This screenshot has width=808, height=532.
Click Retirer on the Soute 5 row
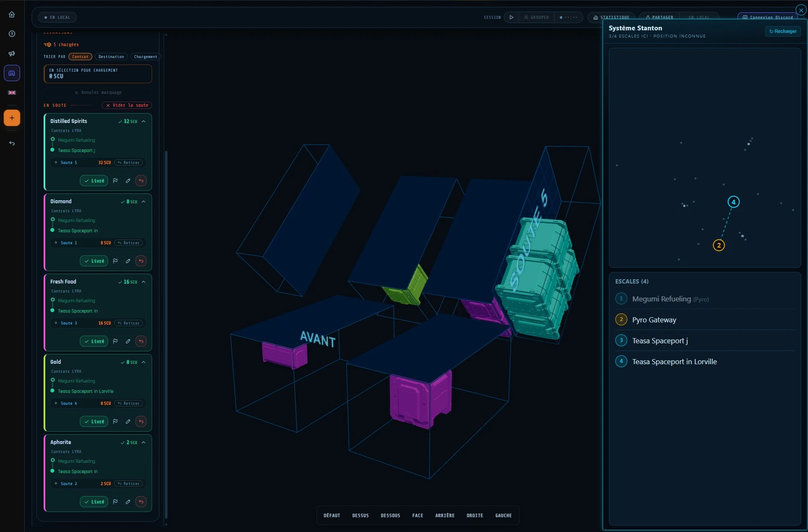129,163
